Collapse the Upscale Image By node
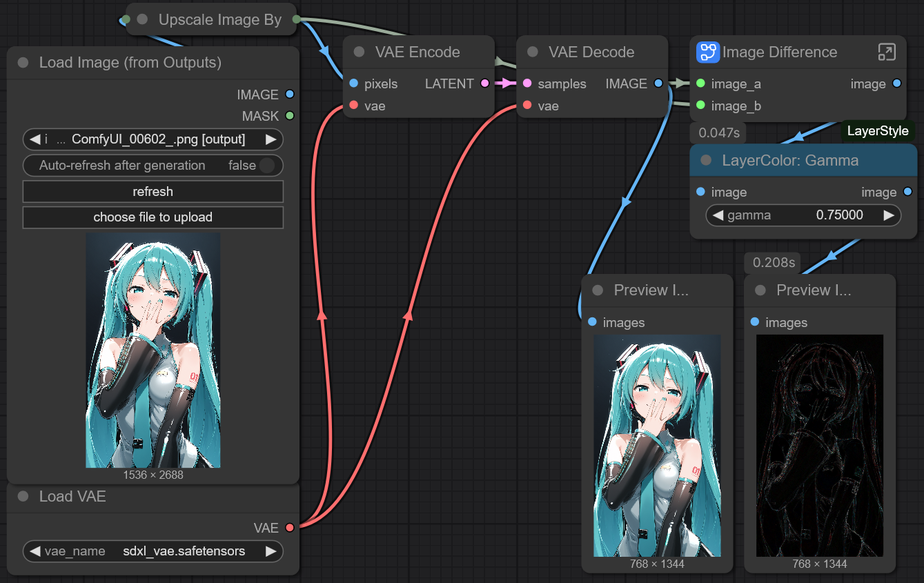Viewport: 924px width, 583px height. [x=142, y=20]
